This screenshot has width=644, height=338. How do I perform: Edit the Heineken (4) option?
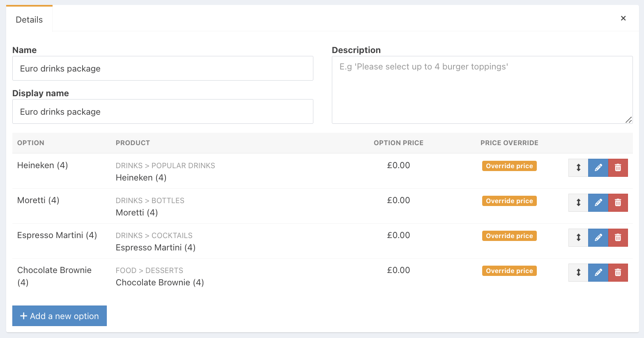(598, 168)
